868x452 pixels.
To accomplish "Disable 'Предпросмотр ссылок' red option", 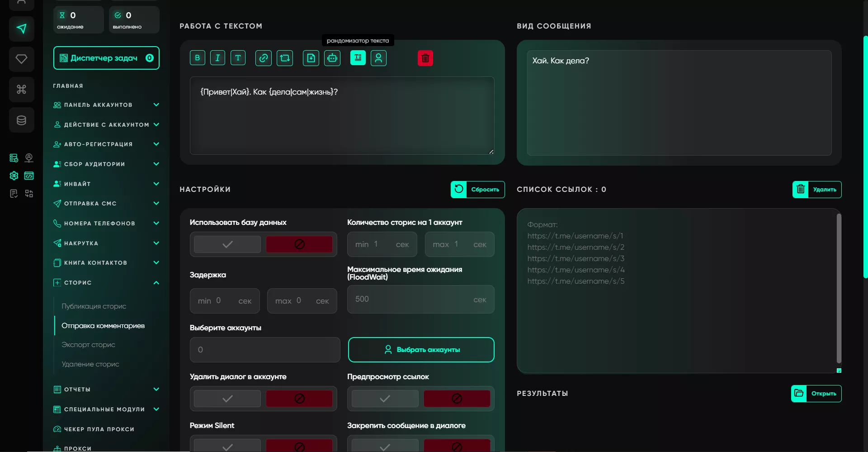I will [457, 399].
